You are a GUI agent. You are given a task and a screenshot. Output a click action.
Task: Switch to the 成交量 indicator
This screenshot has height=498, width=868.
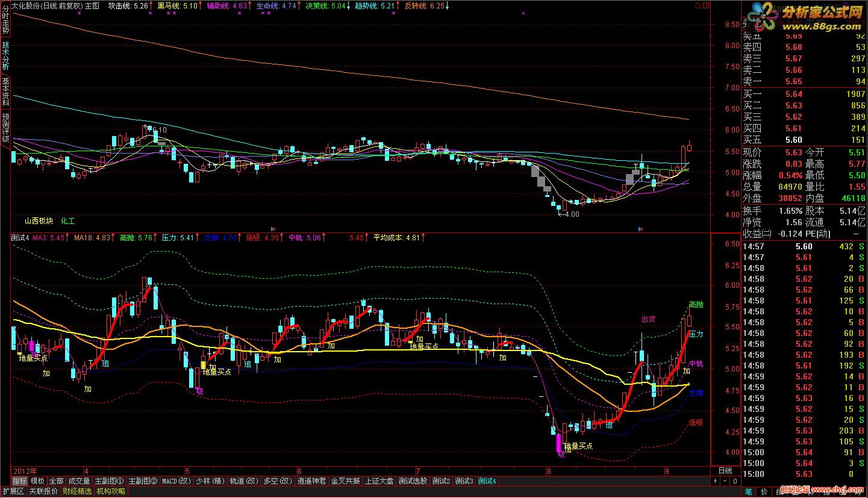point(78,481)
